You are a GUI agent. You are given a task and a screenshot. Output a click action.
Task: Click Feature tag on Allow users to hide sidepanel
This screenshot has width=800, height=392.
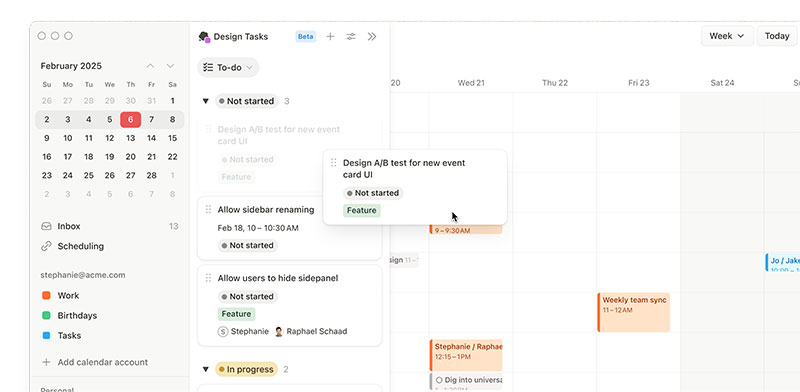click(236, 313)
